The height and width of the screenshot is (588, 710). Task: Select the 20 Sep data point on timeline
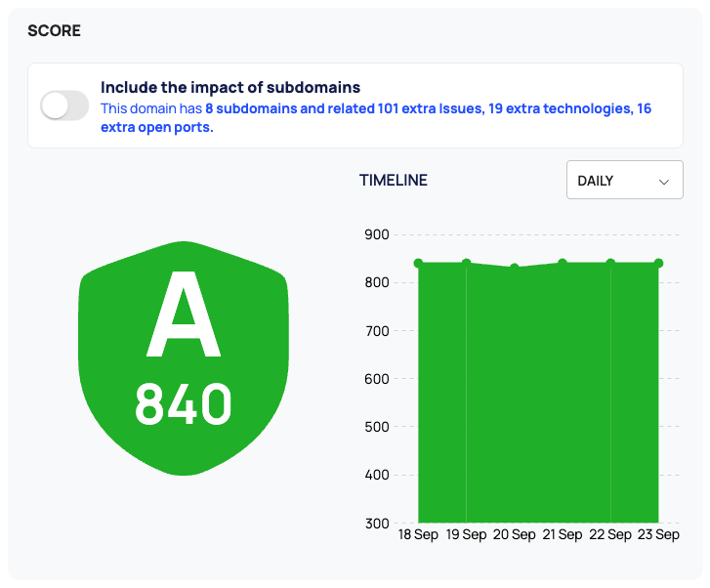click(515, 268)
